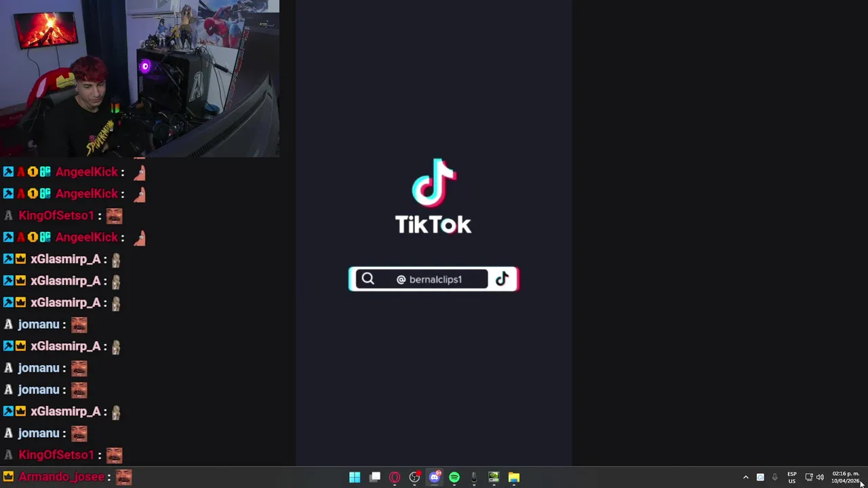Click the crown badge next to Armando_josee
The width and height of the screenshot is (868, 488).
point(8,476)
